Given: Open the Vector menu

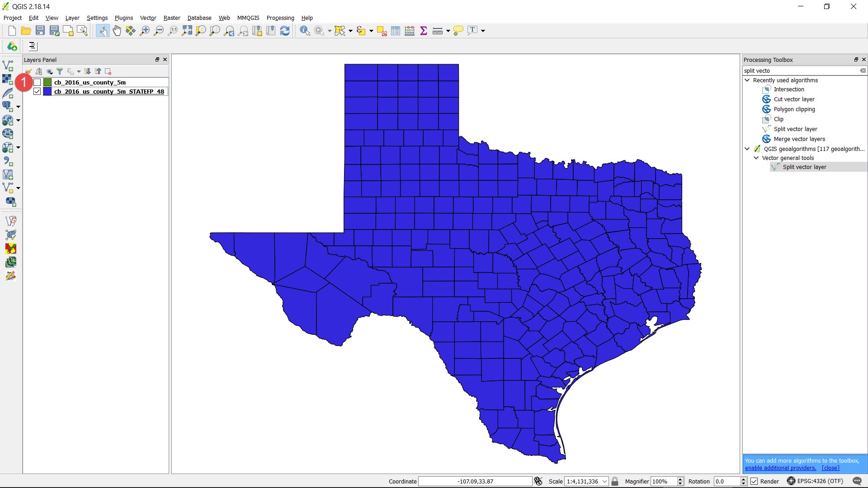Looking at the screenshot, I should [x=148, y=18].
